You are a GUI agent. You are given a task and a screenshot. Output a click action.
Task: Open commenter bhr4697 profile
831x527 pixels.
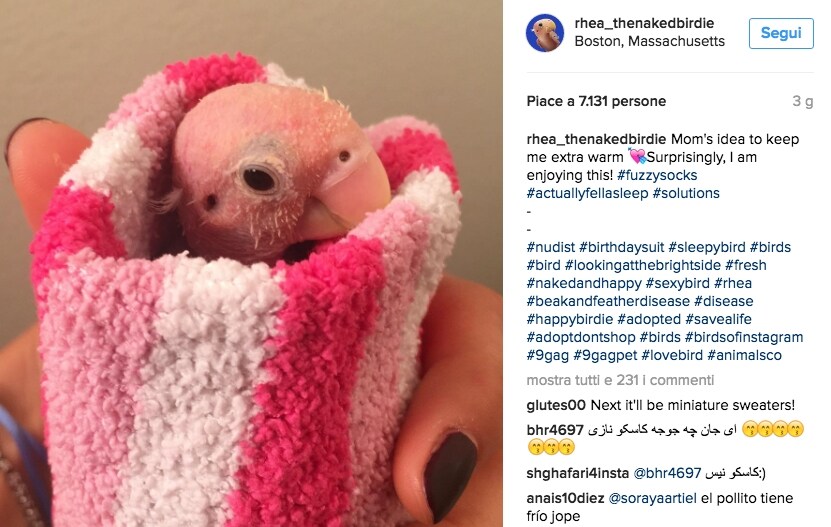coord(555,430)
